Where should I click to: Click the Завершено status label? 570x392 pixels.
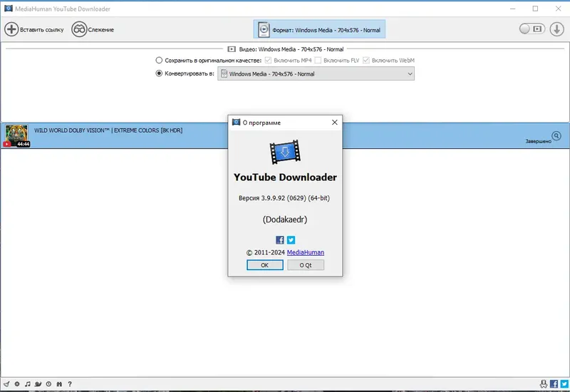(538, 141)
